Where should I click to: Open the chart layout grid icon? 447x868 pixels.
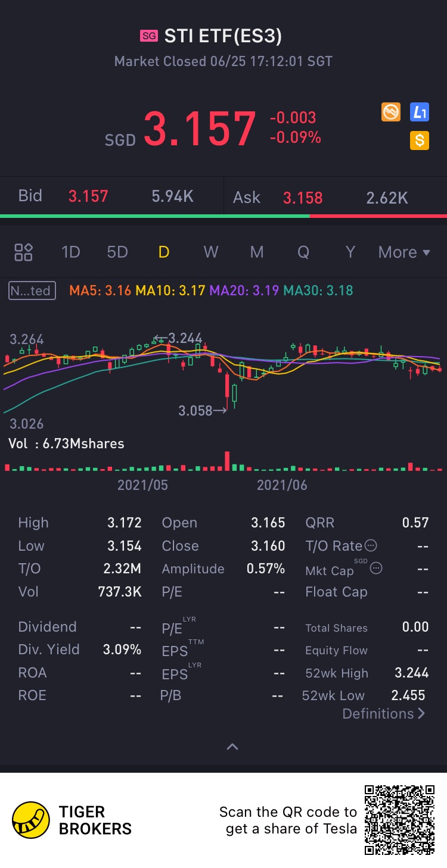click(x=23, y=252)
